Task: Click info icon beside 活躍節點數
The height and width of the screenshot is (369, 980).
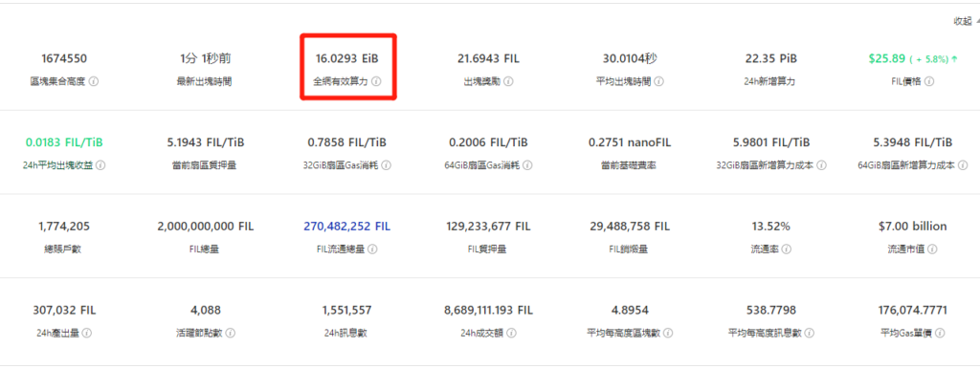Action: (230, 334)
